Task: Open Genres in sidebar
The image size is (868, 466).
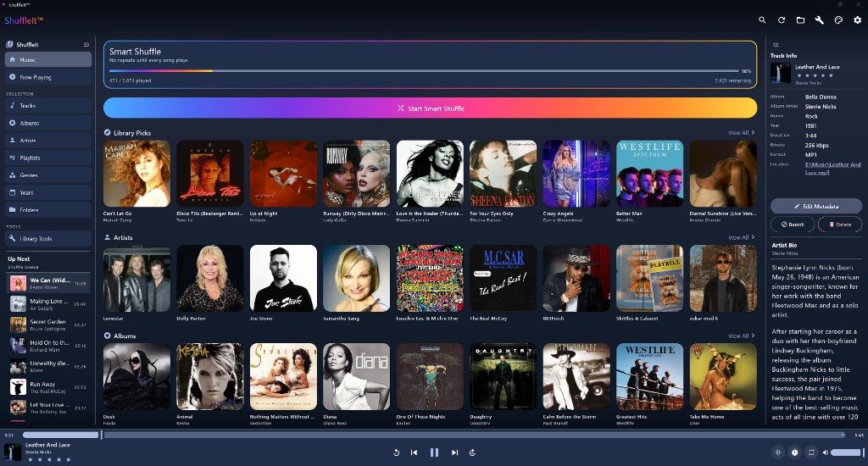Action: point(48,175)
